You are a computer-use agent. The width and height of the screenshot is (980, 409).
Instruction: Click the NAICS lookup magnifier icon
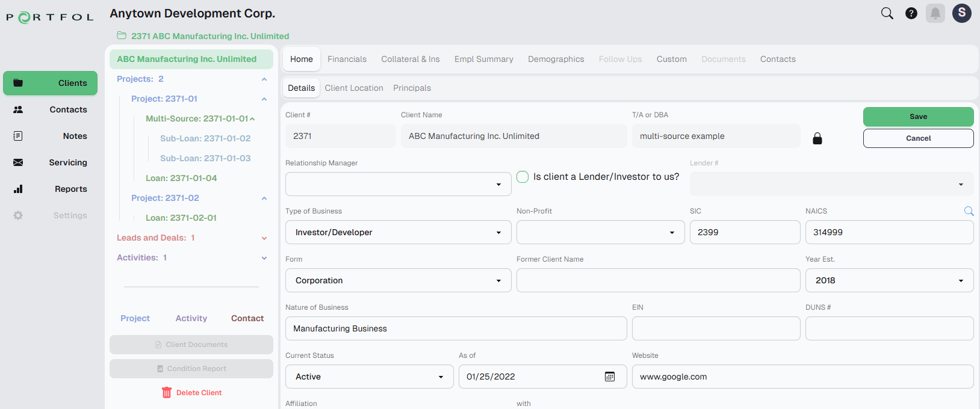969,211
